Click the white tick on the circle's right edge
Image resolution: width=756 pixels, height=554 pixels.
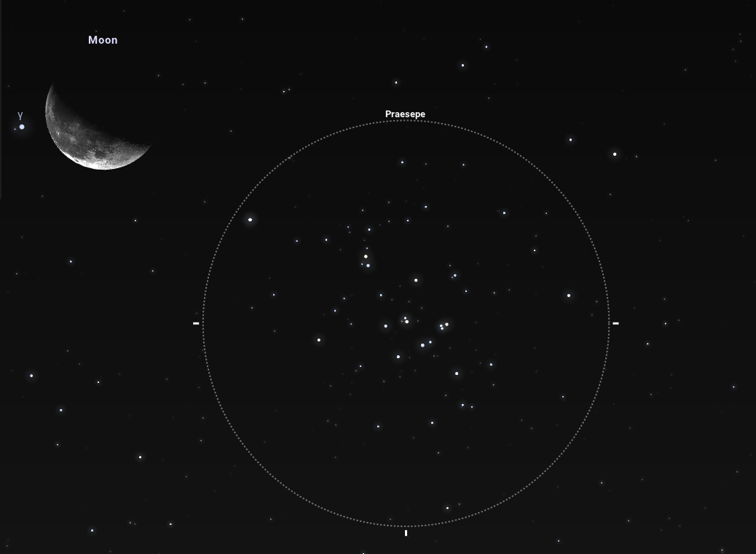[x=615, y=322]
